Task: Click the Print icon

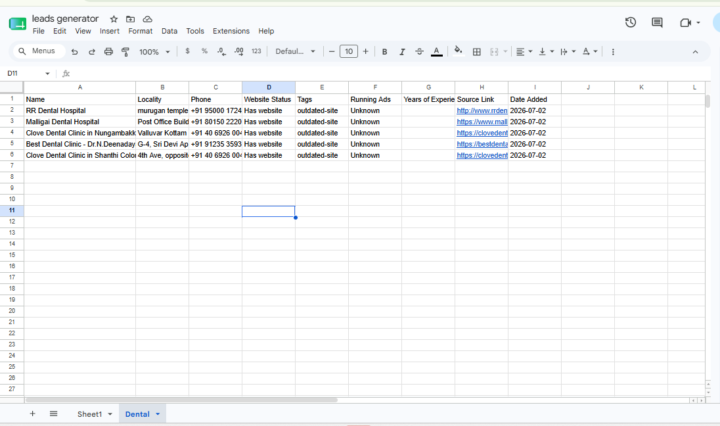Action: [x=108, y=52]
